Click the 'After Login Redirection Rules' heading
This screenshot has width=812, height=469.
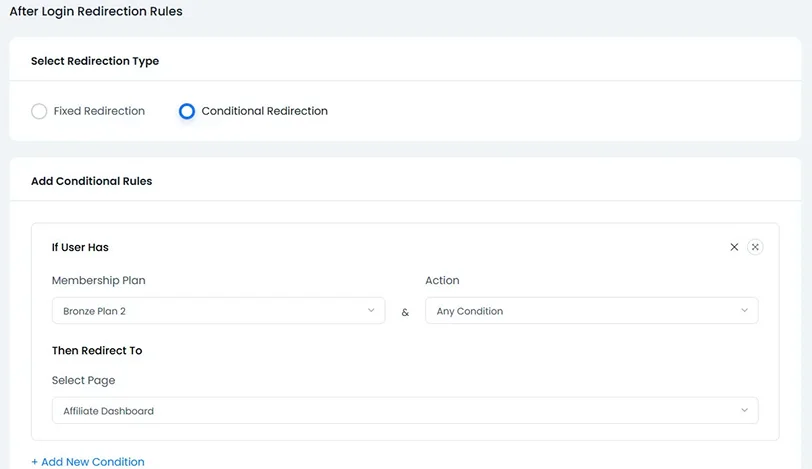[x=96, y=11]
